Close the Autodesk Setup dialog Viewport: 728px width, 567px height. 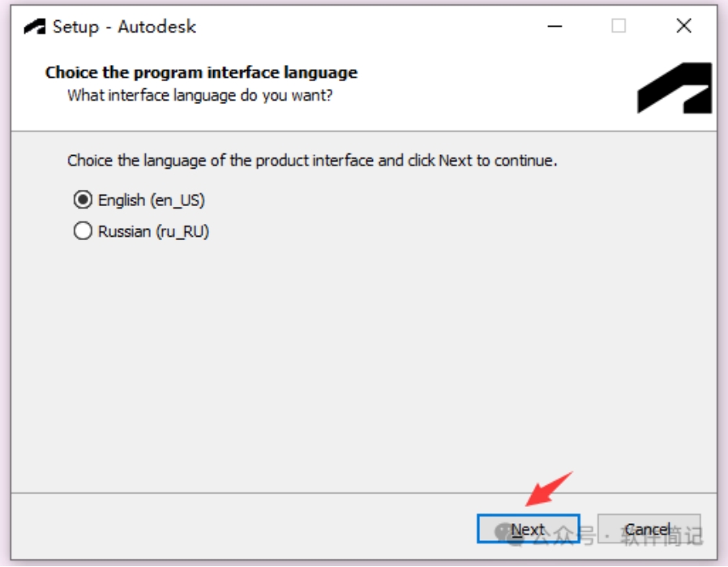point(683,27)
